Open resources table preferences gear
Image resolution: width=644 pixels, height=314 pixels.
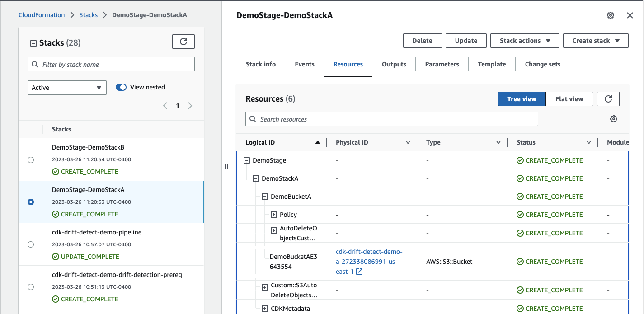(x=613, y=118)
